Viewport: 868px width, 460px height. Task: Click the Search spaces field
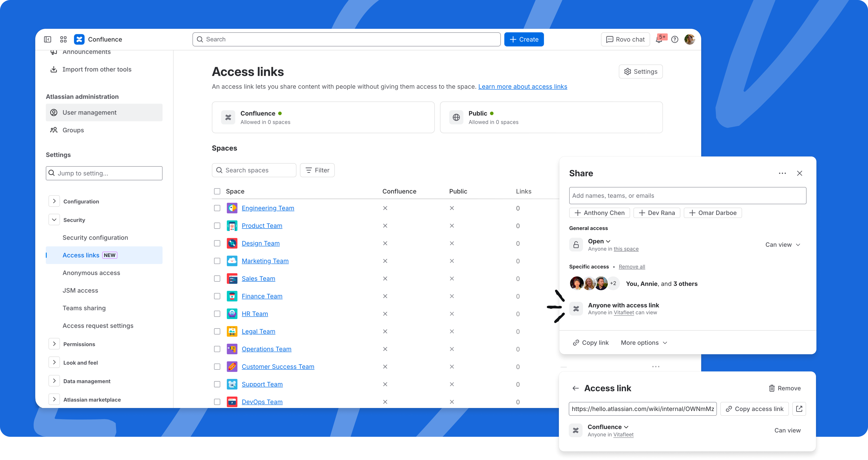254,170
